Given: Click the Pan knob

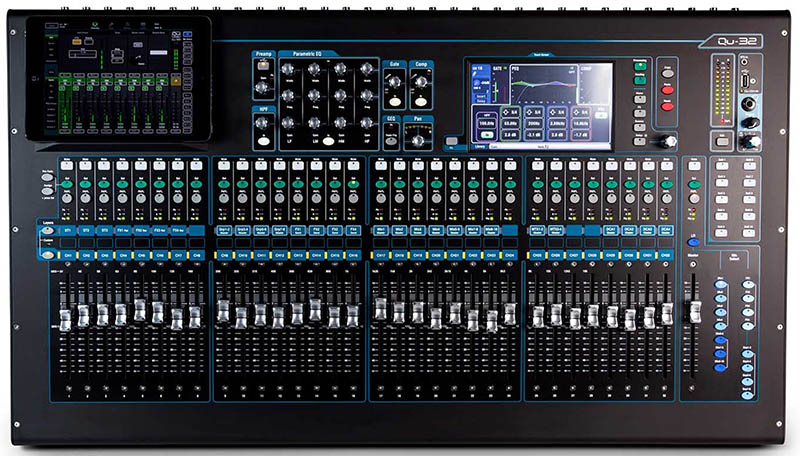Looking at the screenshot, I should 418,141.
